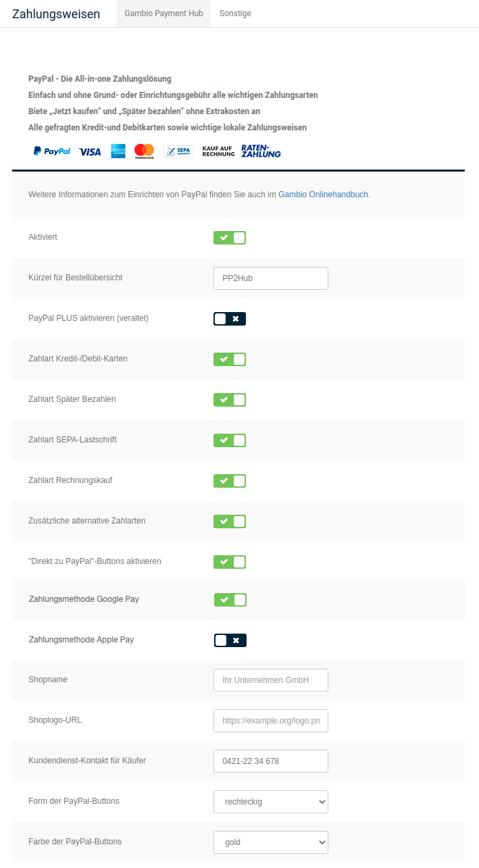Viewport: 479px width, 868px height.
Task: Click the Kauf auf Rechnung logo
Action: (x=218, y=151)
